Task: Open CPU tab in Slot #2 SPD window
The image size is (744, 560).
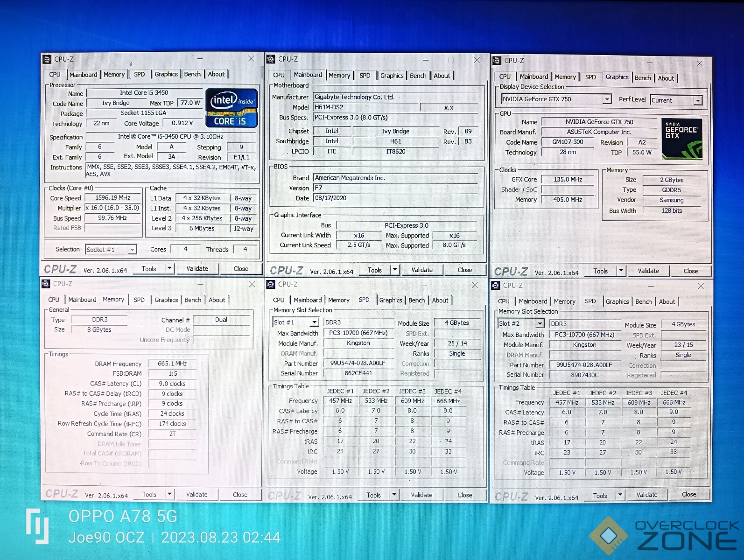Action: click(504, 302)
